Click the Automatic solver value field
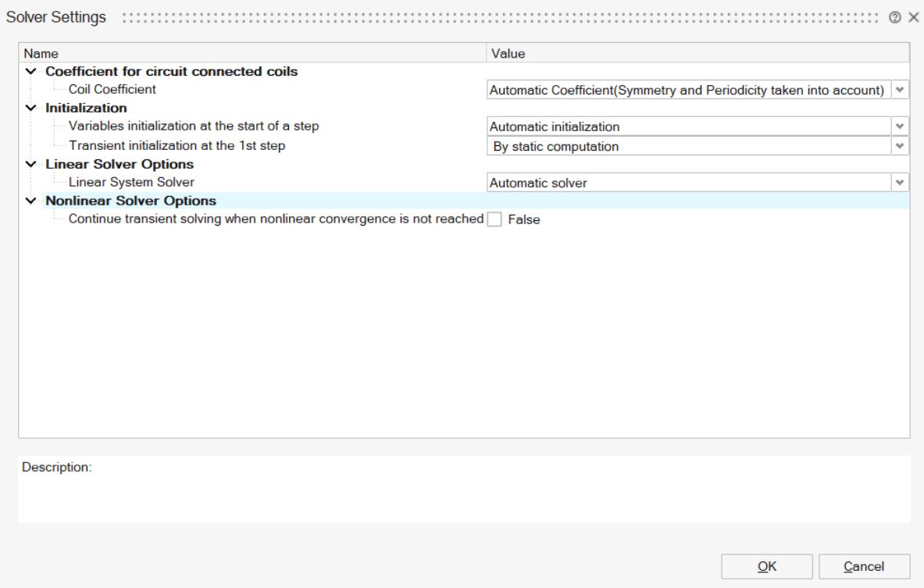This screenshot has width=924, height=588. tap(687, 183)
